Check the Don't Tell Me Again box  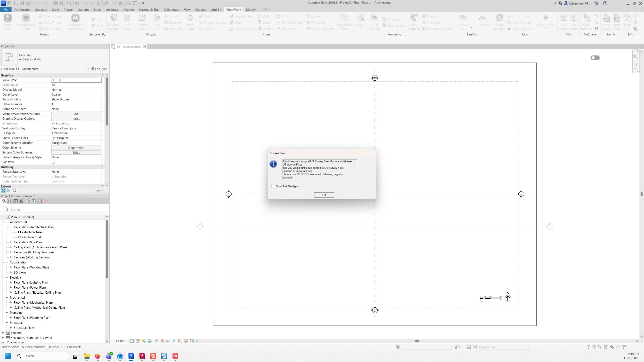pos(273,186)
